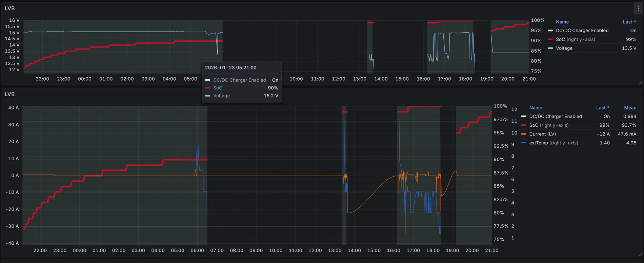Select DC/DC Charger Enabled in bottom legend
The width and height of the screenshot is (644, 263).
[x=555, y=116]
